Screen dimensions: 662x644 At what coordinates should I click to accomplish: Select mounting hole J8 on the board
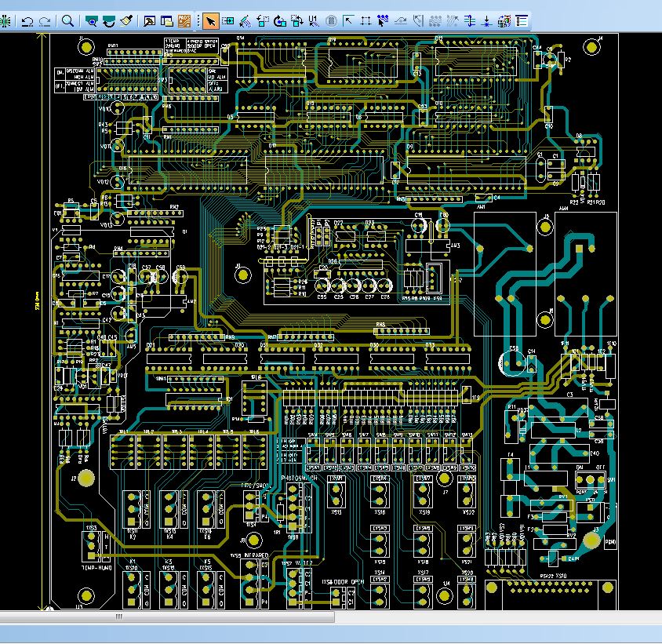(x=253, y=540)
